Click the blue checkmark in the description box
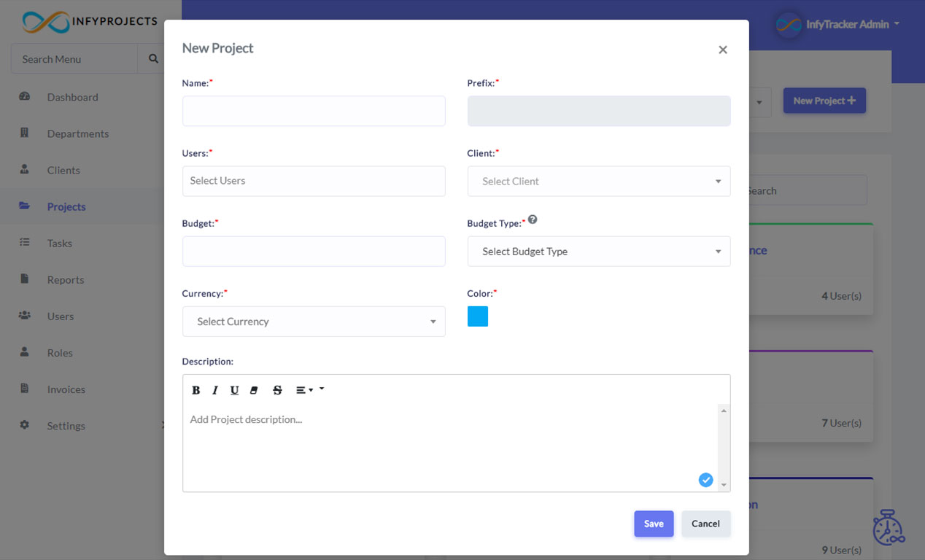 [x=705, y=480]
